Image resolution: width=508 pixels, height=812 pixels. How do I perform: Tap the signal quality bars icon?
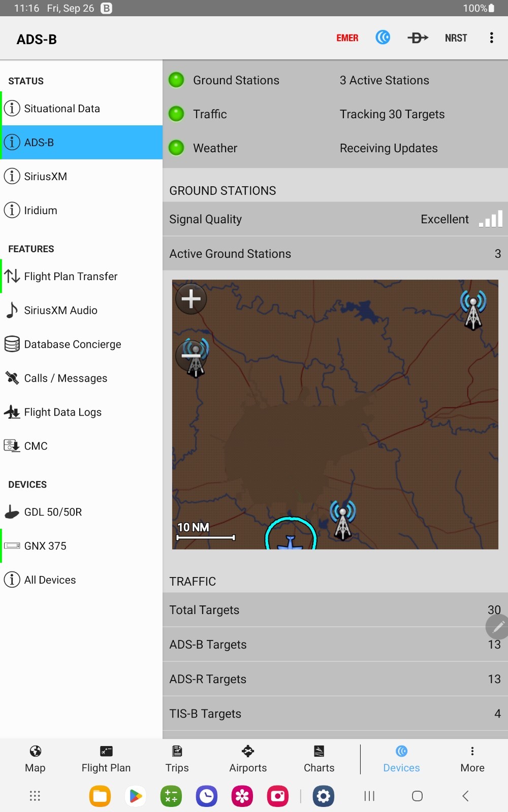click(491, 219)
